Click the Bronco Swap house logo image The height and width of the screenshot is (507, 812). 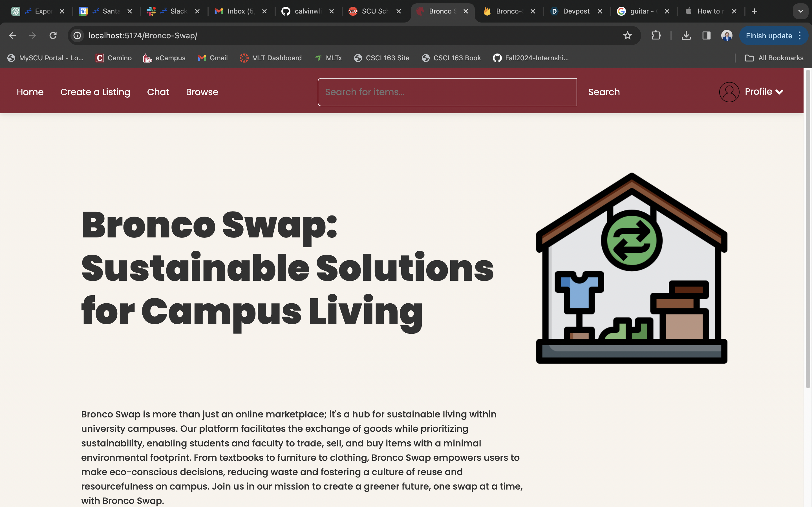(x=632, y=268)
